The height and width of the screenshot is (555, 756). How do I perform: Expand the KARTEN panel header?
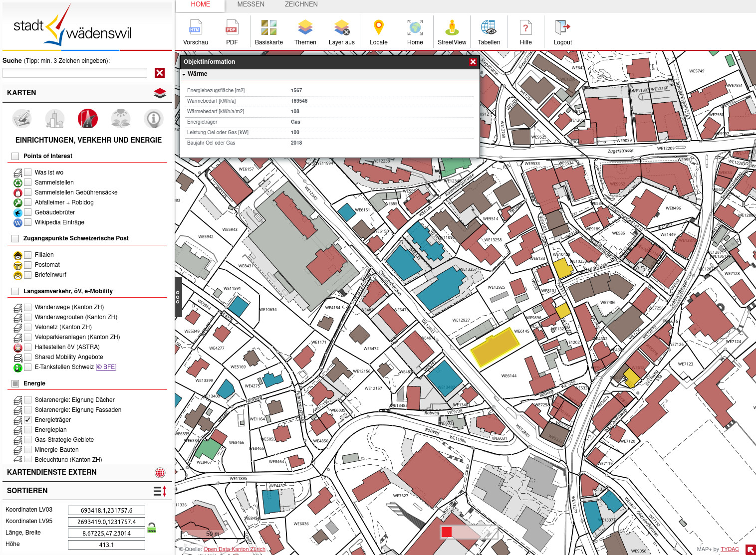[x=87, y=93]
